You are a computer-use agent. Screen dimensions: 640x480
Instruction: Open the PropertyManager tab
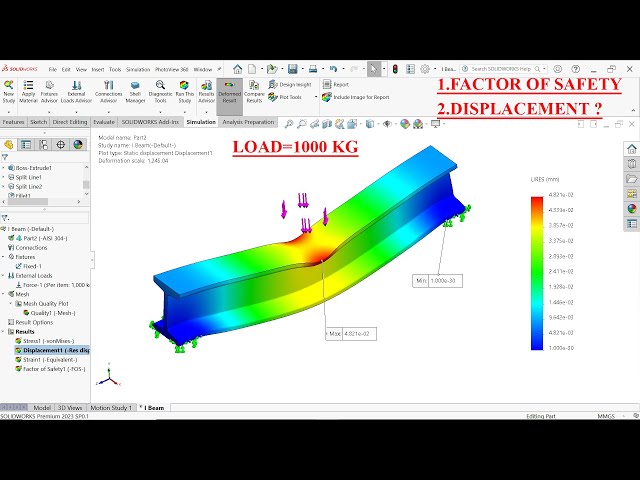click(26, 144)
